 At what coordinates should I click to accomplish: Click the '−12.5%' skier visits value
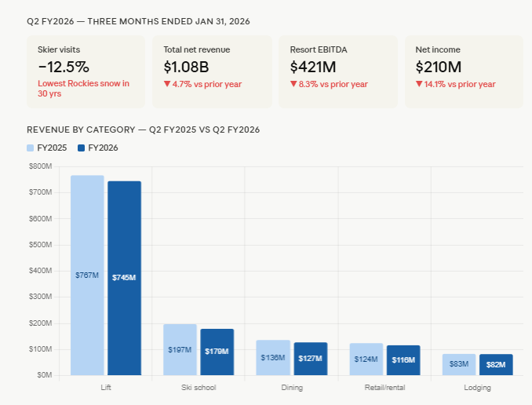(64, 67)
